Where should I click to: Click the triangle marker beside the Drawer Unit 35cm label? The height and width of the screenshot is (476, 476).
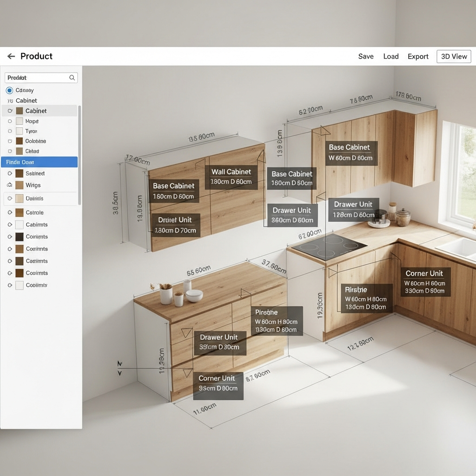(x=187, y=333)
